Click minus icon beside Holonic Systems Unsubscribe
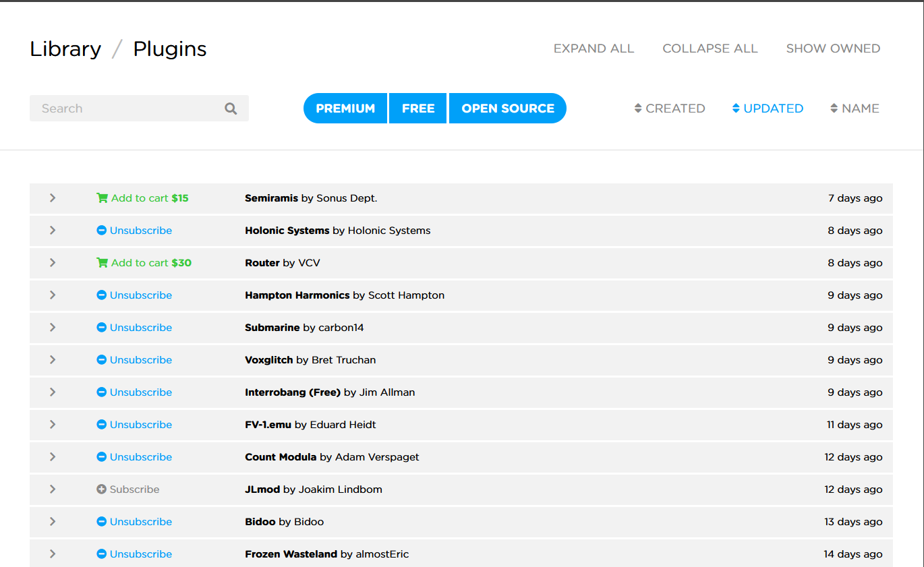This screenshot has height=567, width=924. click(101, 231)
